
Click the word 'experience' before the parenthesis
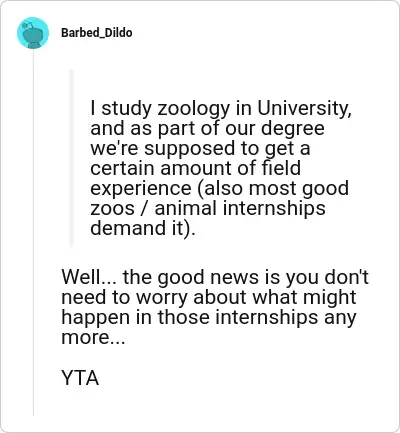(141, 189)
